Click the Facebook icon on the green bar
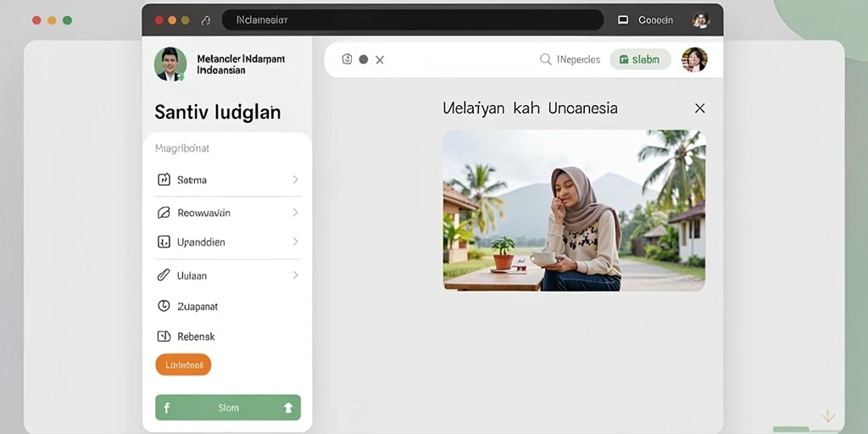868x434 pixels. [167, 408]
